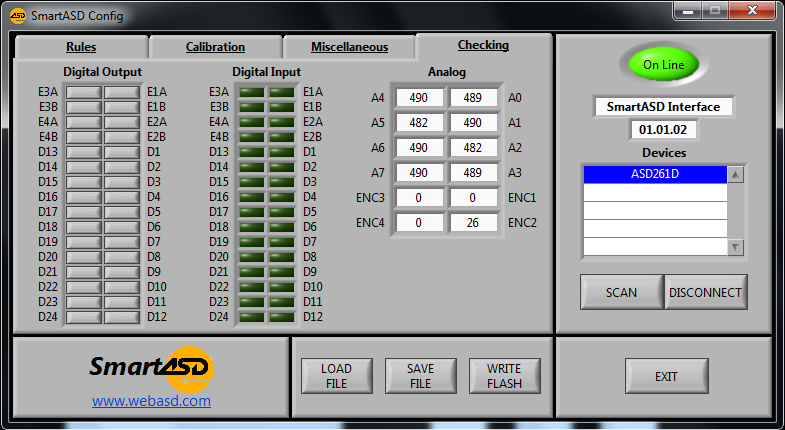Click the SCAN button

(x=621, y=292)
